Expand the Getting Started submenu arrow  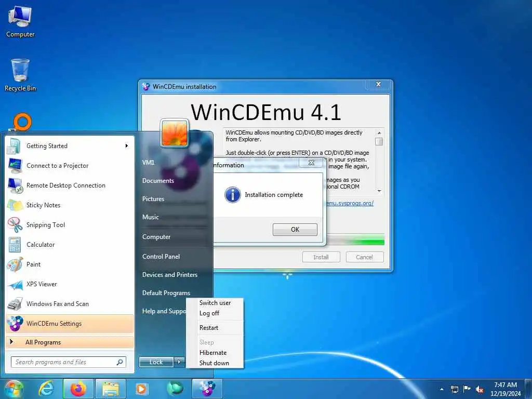click(127, 146)
